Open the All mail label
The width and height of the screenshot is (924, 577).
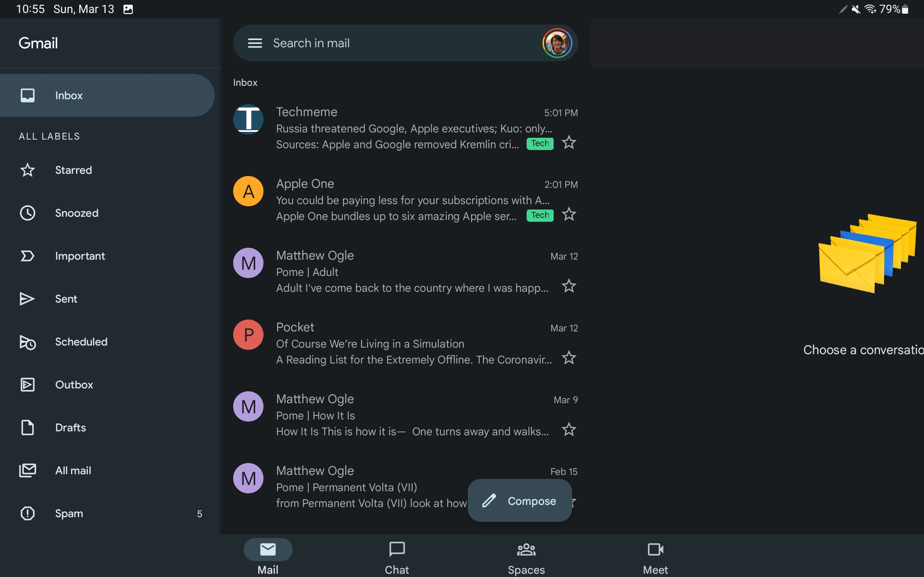coord(73,471)
